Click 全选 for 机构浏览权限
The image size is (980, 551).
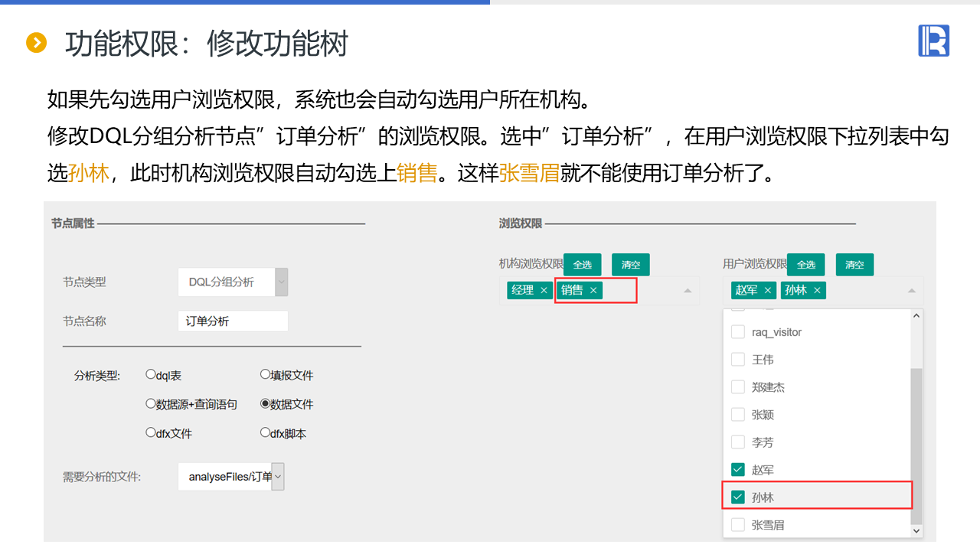pyautogui.click(x=583, y=265)
